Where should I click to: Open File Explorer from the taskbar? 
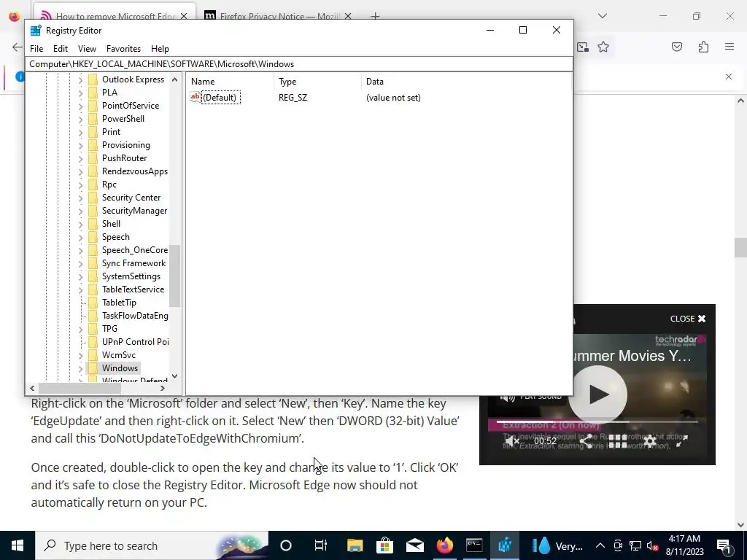[355, 545]
